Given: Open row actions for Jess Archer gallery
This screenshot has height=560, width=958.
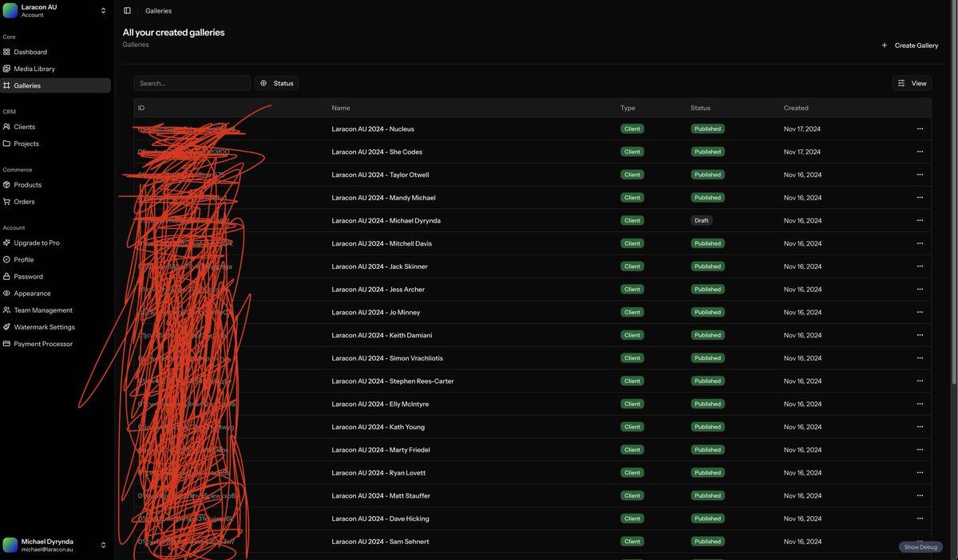Looking at the screenshot, I should [920, 290].
